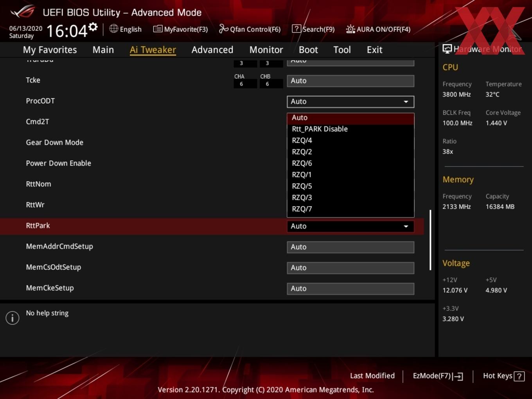Image resolution: width=532 pixels, height=399 pixels.
Task: Click the MemAddrCmdSetup Auto field
Action: (350, 247)
